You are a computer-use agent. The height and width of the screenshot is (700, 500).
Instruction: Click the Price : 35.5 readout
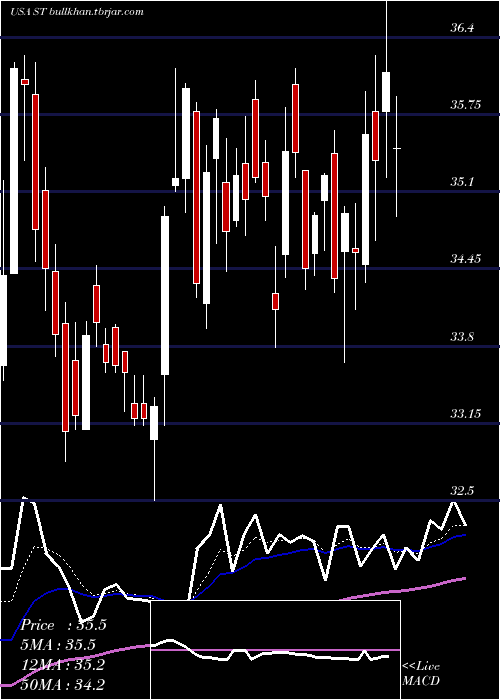[x=63, y=625]
